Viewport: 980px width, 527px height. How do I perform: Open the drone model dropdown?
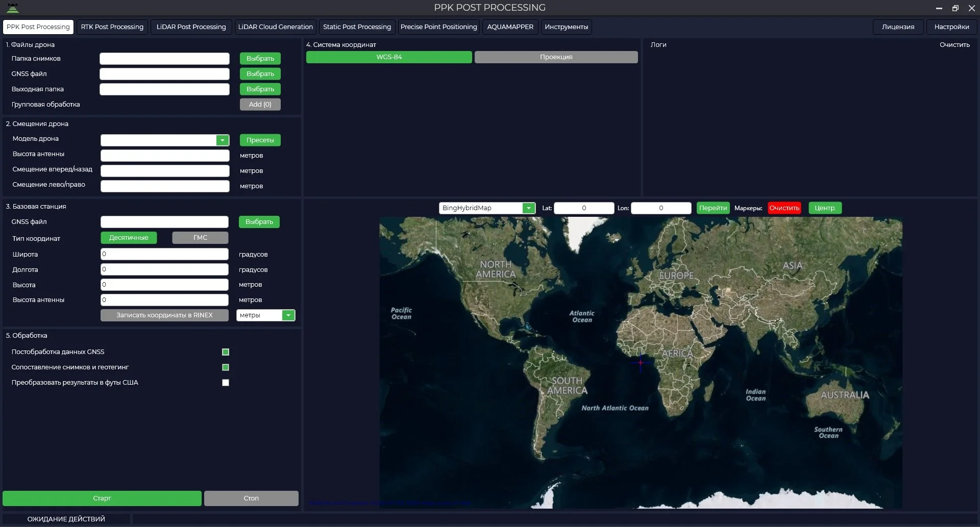pos(222,140)
